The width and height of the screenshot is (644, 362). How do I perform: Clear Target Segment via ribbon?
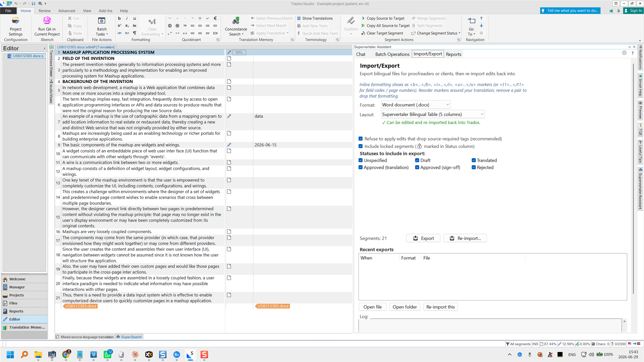[382, 33]
